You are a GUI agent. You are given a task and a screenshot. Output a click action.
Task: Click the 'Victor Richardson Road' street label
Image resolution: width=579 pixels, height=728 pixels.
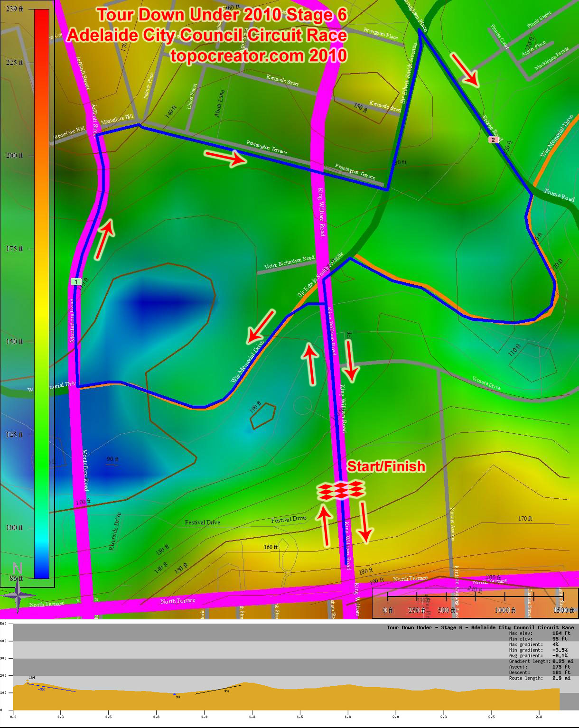pyautogui.click(x=289, y=262)
